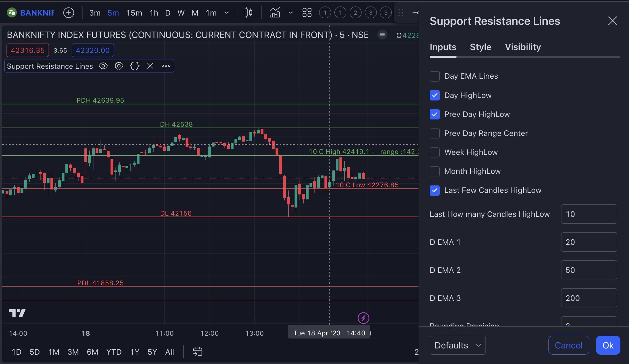The image size is (629, 364).
Task: Select the 6M date range
Action: [92, 352]
